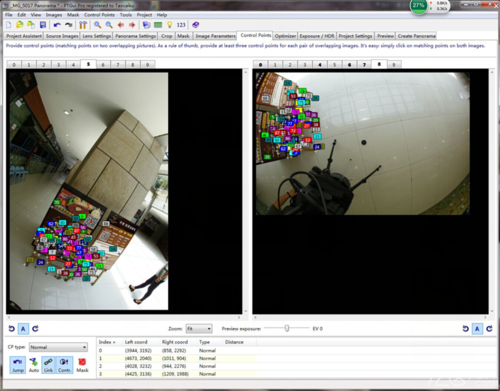Open the tools/options hammer icon
500x391 pixels.
click(83, 25)
